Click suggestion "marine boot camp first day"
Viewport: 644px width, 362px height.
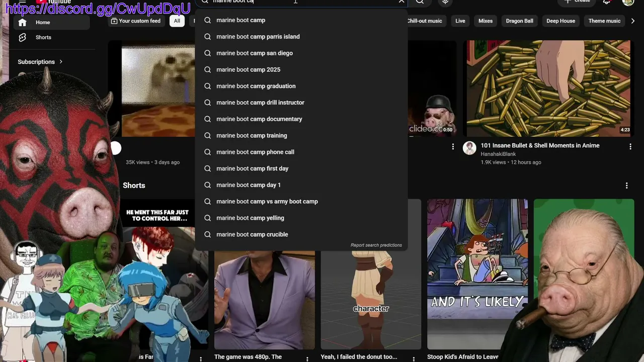pyautogui.click(x=301, y=168)
